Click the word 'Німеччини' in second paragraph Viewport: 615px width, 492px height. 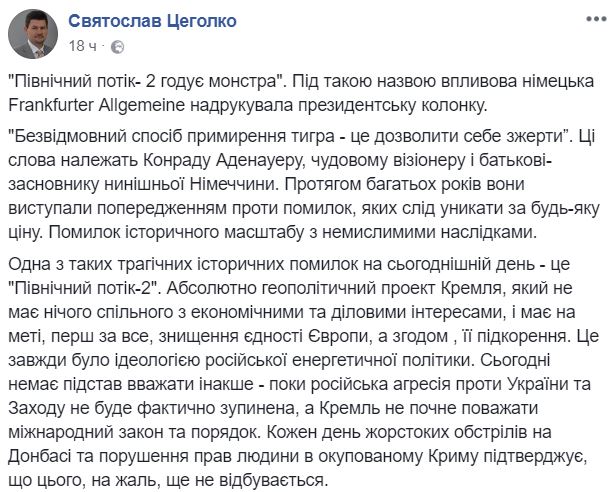click(235, 184)
